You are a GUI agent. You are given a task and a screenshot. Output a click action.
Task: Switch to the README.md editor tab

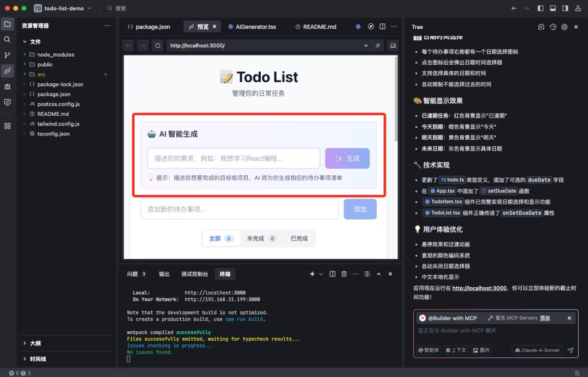pyautogui.click(x=316, y=27)
